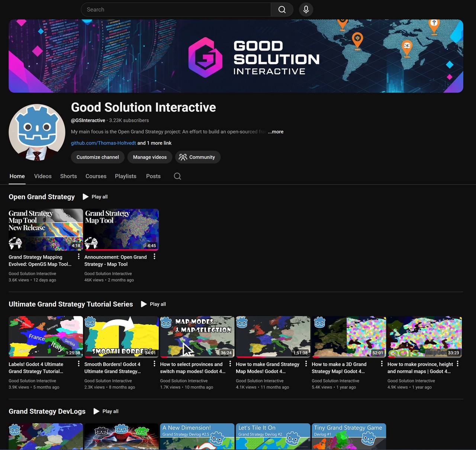Click the Play all icon for Ultimate Grand Strategy Tutorial Series
The width and height of the screenshot is (476, 450).
point(144,304)
